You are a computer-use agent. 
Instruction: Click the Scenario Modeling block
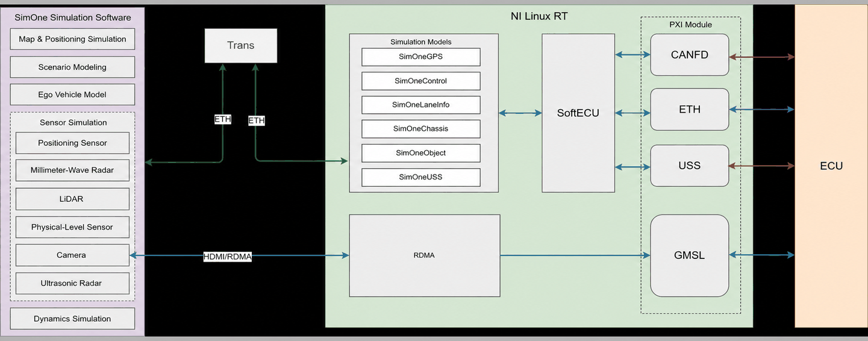72,67
